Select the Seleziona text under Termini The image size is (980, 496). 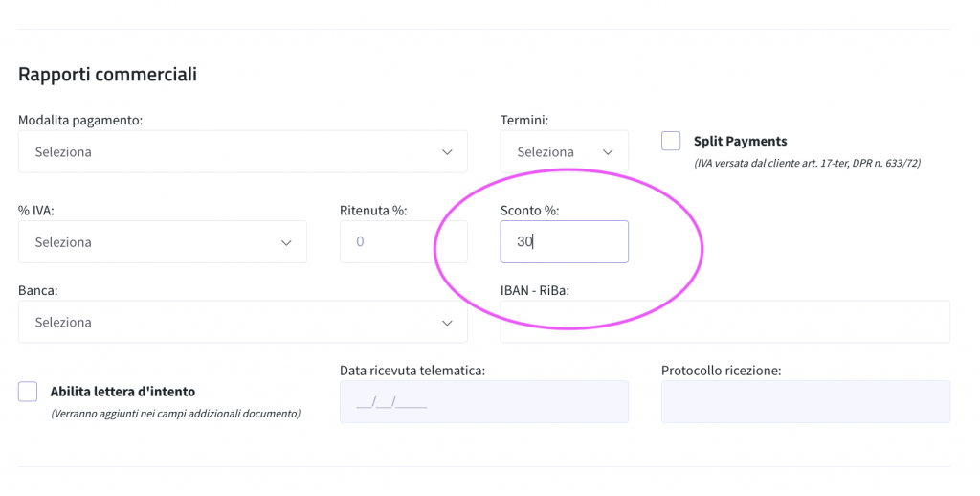546,152
